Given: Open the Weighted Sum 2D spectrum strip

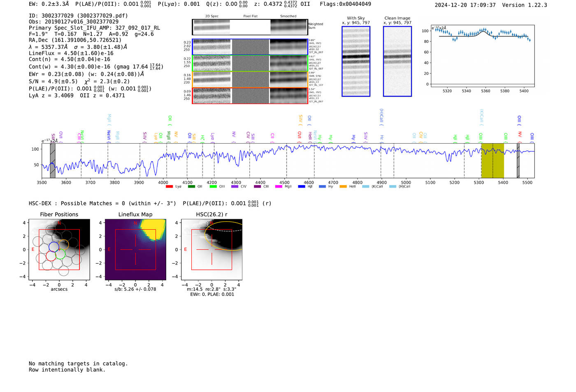Looking at the screenshot, I should coord(250,27).
